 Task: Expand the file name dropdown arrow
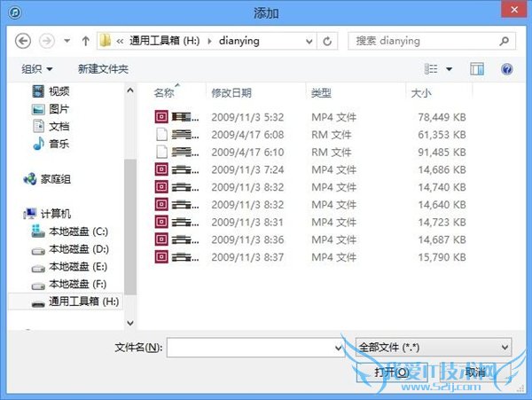339,348
